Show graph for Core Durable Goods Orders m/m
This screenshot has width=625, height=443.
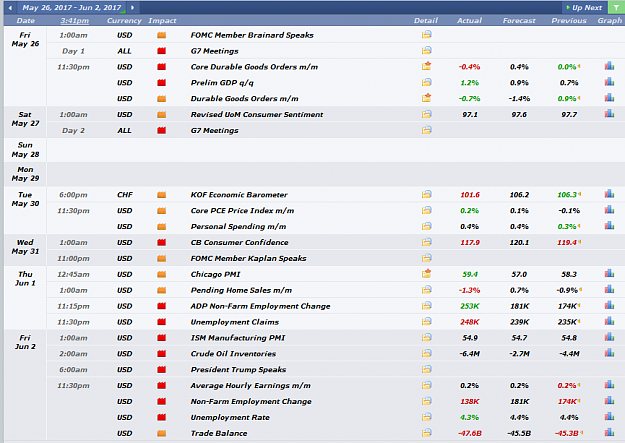[609, 66]
